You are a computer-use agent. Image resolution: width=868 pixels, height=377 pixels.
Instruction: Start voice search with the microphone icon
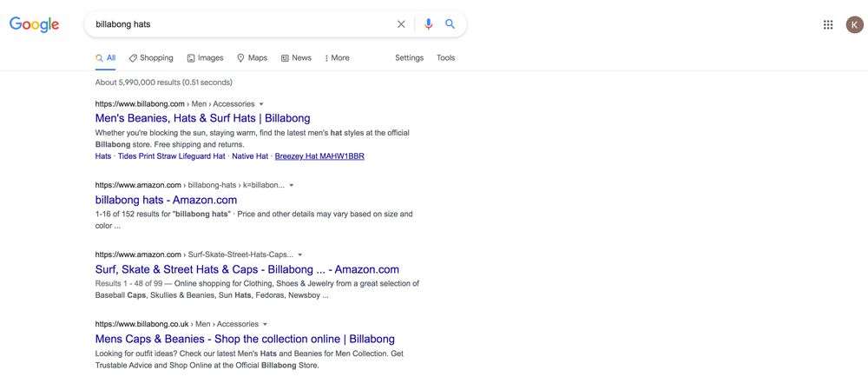428,24
